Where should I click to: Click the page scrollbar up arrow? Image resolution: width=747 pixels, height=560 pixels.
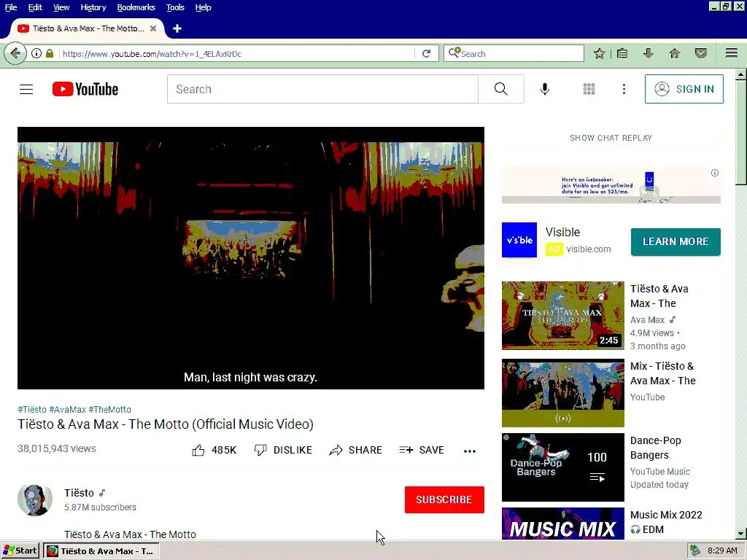(741, 74)
